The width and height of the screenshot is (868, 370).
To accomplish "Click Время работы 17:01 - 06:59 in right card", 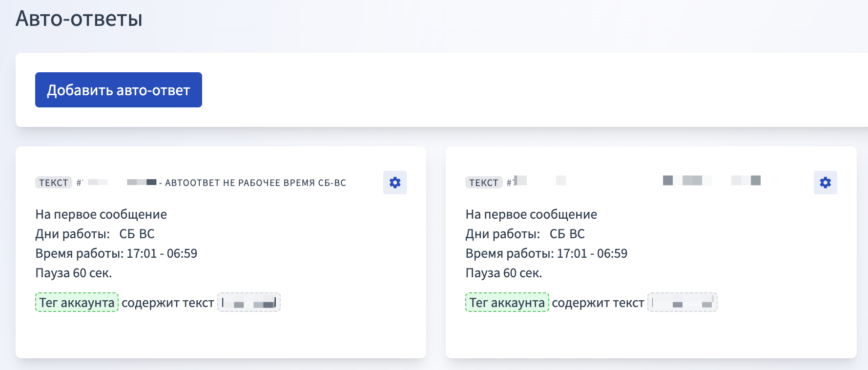I will click(546, 253).
